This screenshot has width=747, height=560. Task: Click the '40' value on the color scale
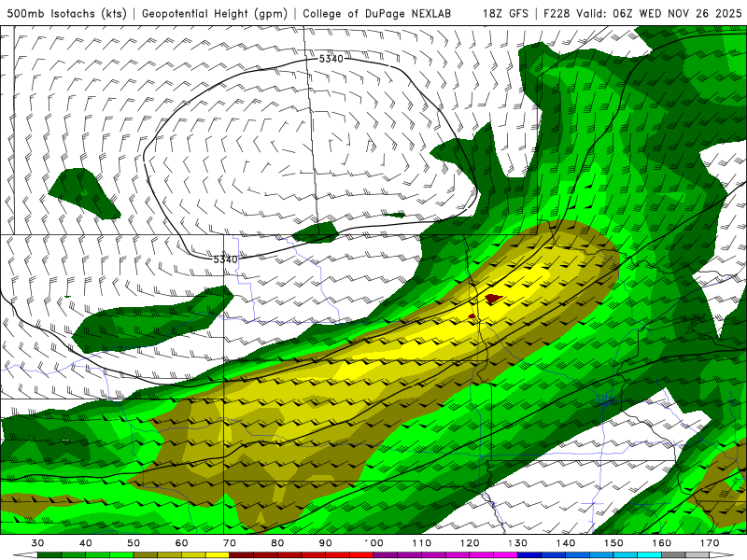86,543
